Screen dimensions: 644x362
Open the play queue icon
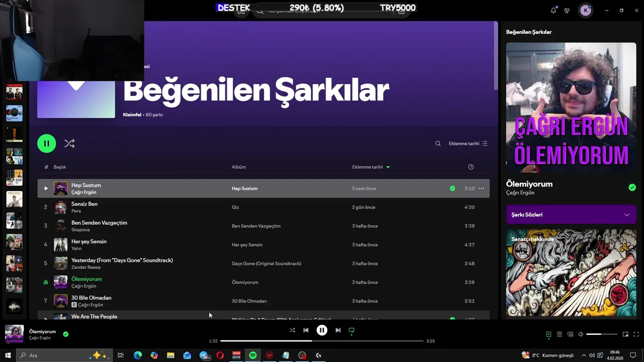pos(559,334)
